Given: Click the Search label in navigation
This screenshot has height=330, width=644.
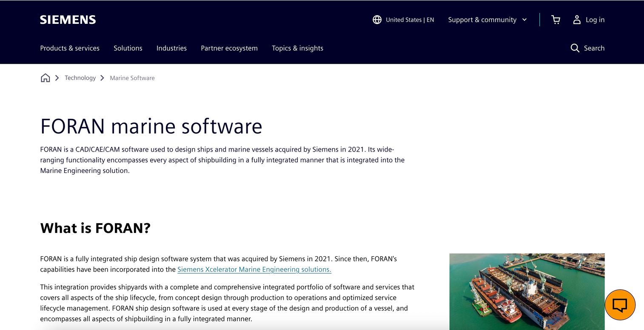Looking at the screenshot, I should pyautogui.click(x=594, y=48).
